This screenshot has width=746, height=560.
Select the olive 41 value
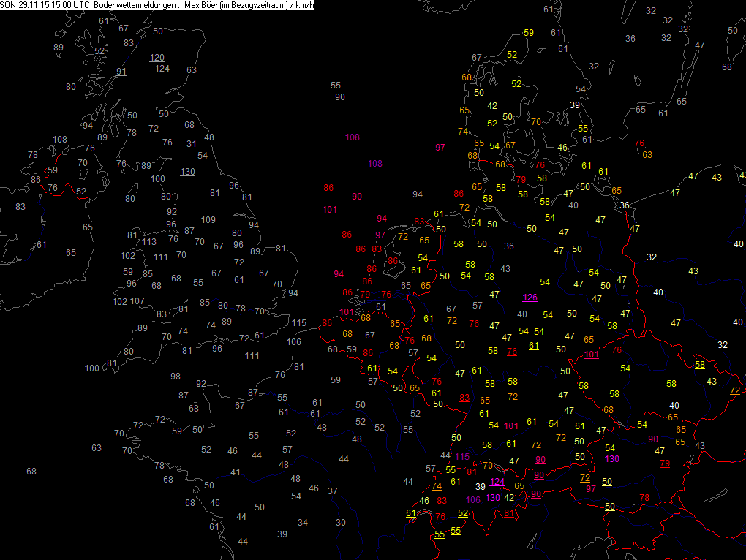pos(235,472)
